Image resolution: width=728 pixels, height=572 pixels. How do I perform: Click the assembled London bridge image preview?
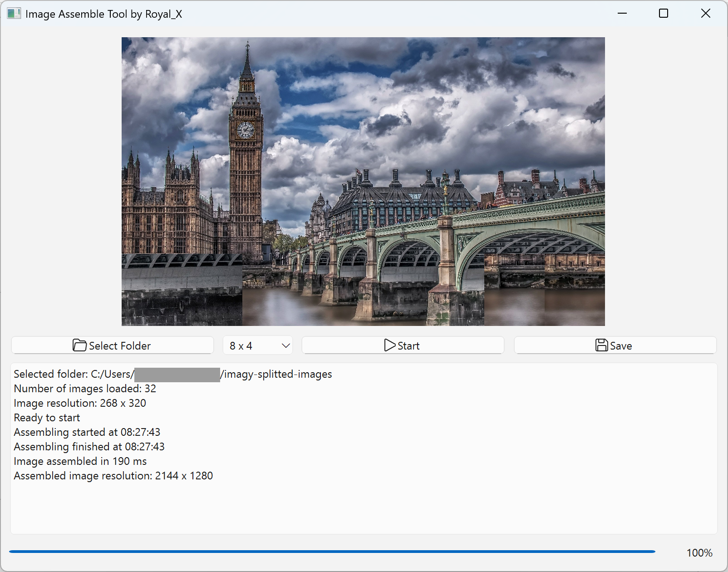[x=363, y=182]
